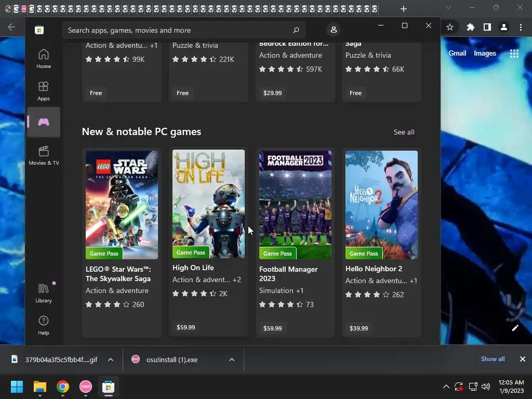Click the New & notable PC games heading
The height and width of the screenshot is (399, 532).
pyautogui.click(x=141, y=131)
